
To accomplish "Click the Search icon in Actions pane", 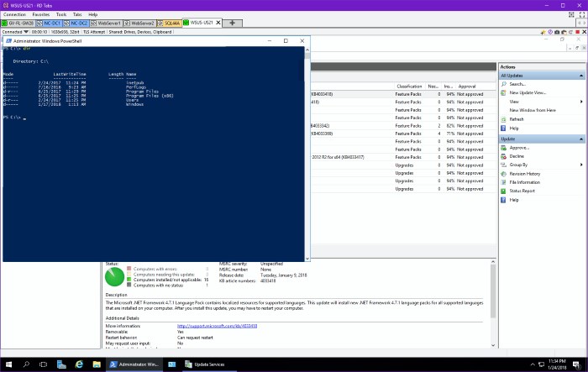I will (x=504, y=84).
